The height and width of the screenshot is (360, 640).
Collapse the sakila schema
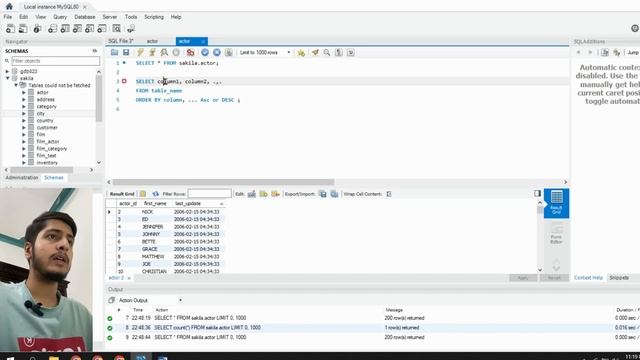click(7, 78)
